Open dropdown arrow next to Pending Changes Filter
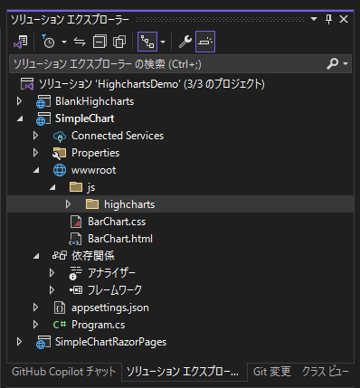Viewport: 360px width, 388px height. 64,42
